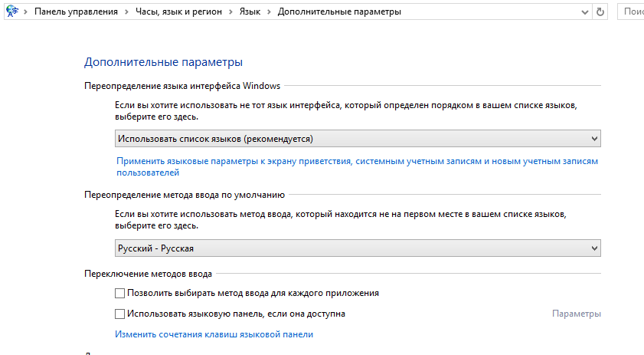The height and width of the screenshot is (355, 644).
Task: Click the language control panel icon in the address bar
Action: [x=11, y=12]
